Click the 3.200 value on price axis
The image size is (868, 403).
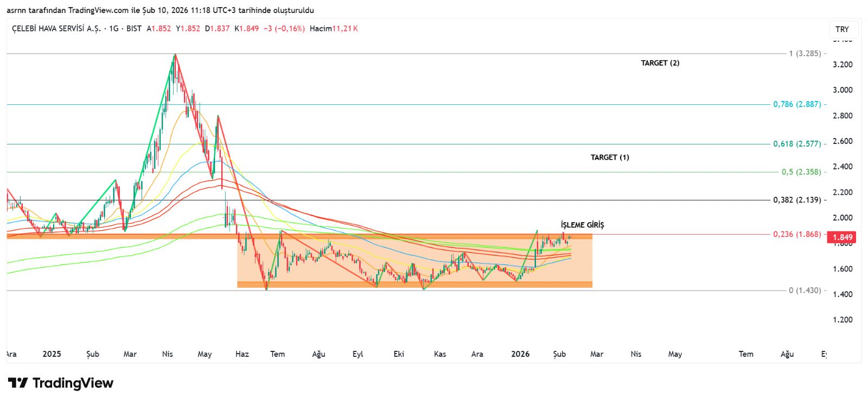pyautogui.click(x=842, y=65)
